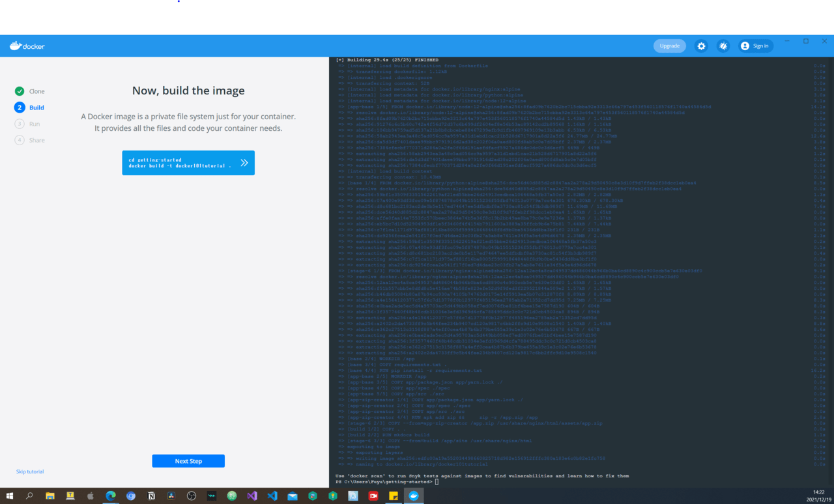Click the Sign in button
Viewport: 834px width, 504px height.
(755, 46)
